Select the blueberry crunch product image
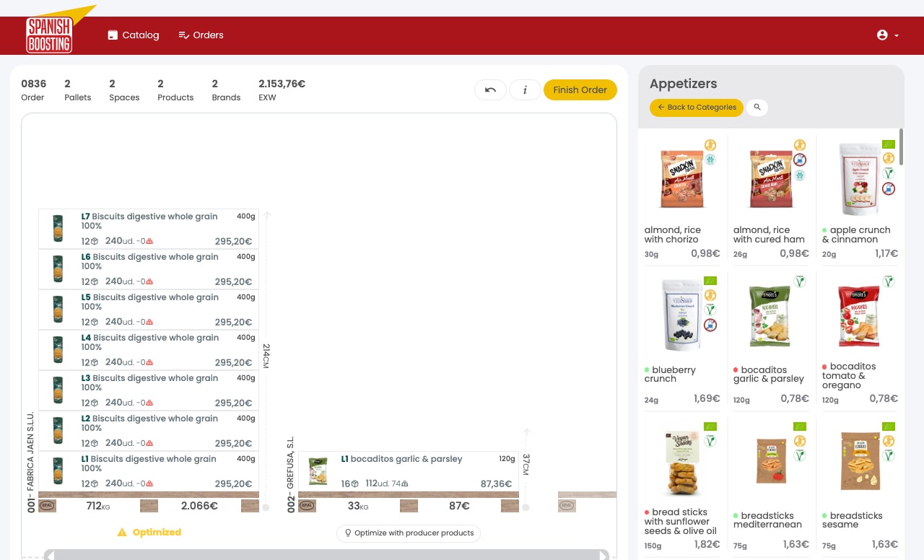 click(682, 316)
